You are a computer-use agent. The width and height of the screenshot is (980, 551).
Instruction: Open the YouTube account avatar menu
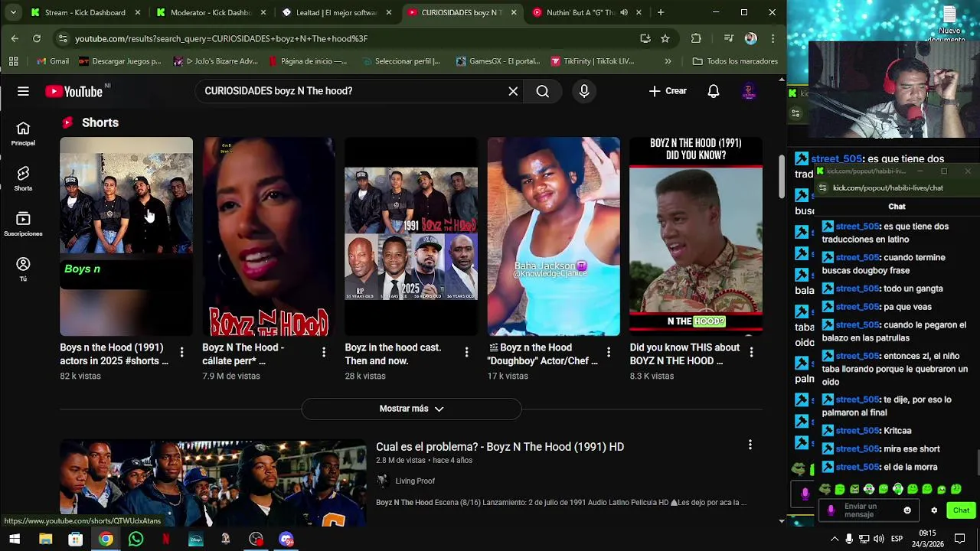pyautogui.click(x=749, y=91)
